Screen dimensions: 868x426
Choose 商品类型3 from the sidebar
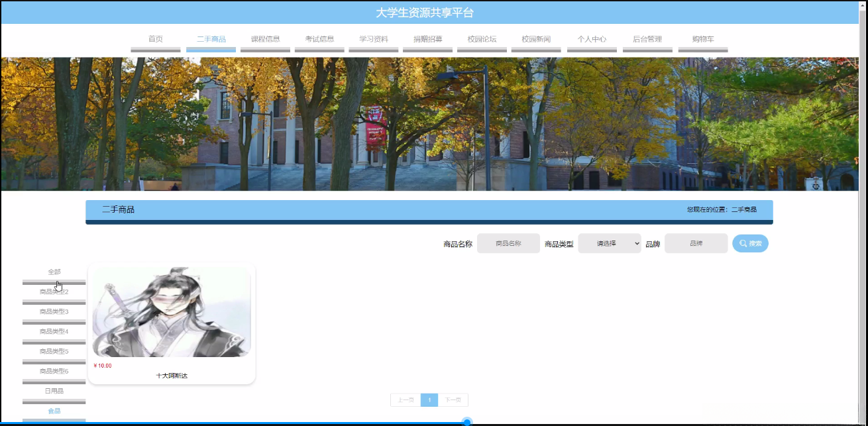pos(53,311)
